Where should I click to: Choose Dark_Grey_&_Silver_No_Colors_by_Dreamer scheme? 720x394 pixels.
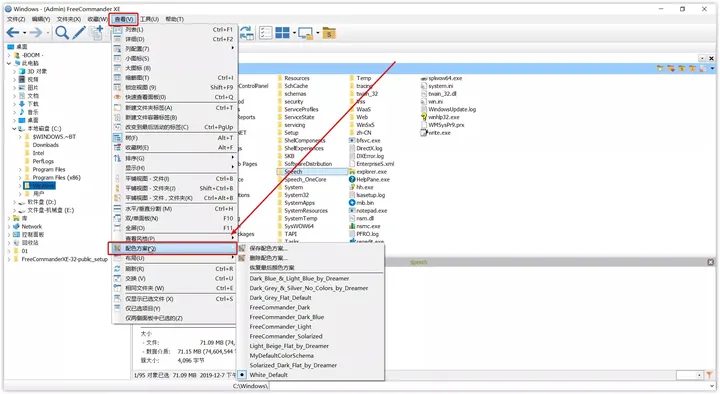coord(309,288)
